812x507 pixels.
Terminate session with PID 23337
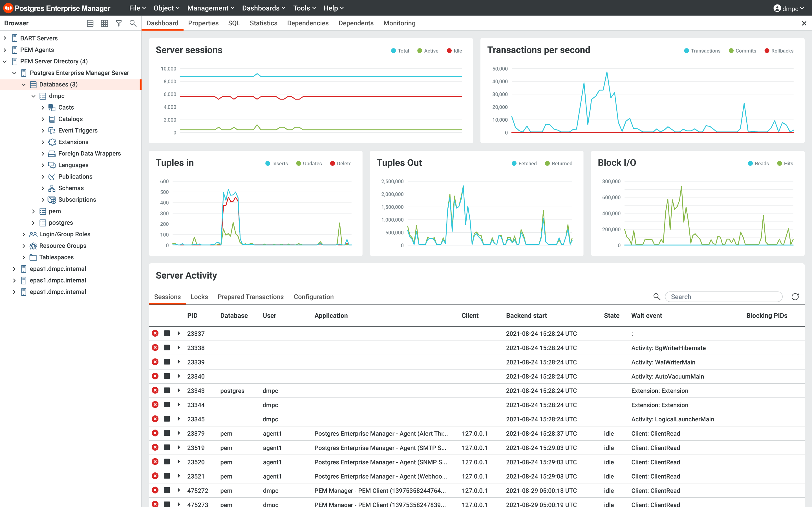click(155, 333)
